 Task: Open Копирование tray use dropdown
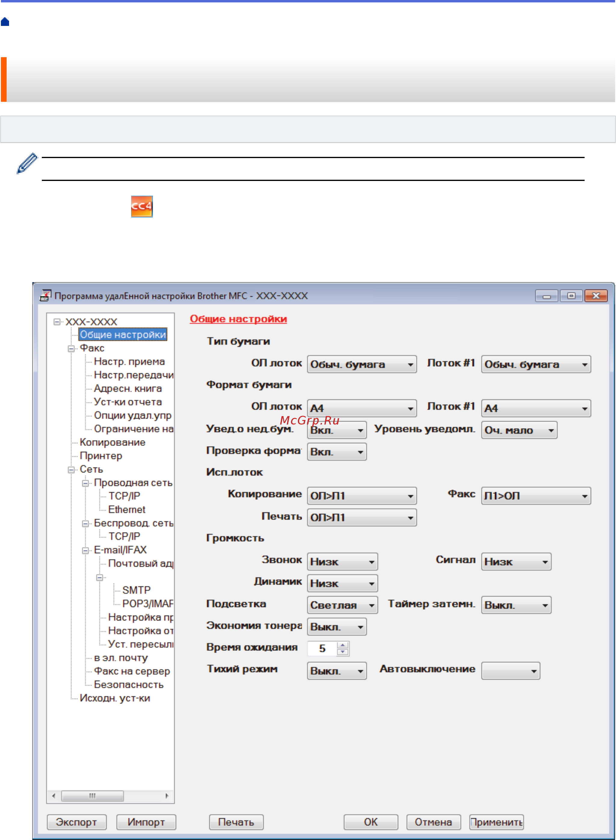[x=362, y=496]
